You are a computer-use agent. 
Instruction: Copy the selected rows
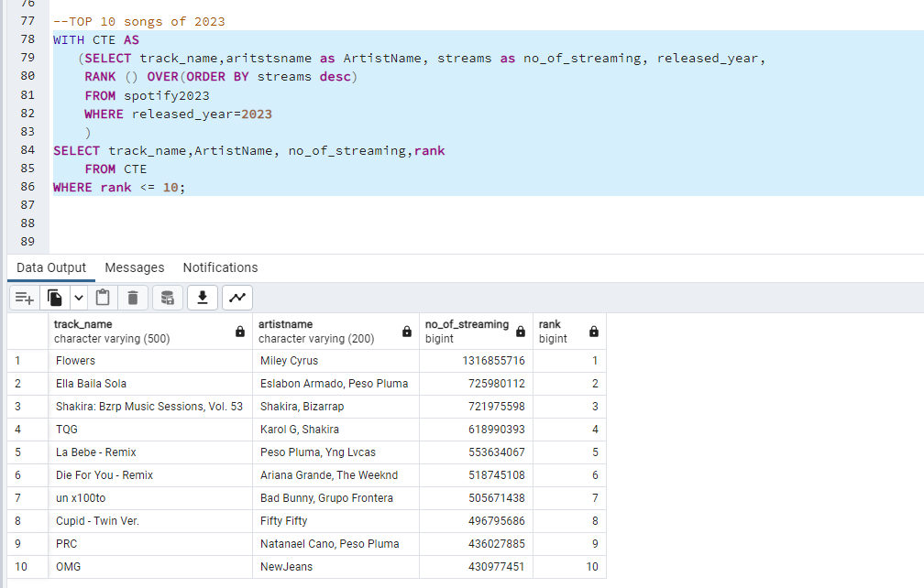(53, 298)
